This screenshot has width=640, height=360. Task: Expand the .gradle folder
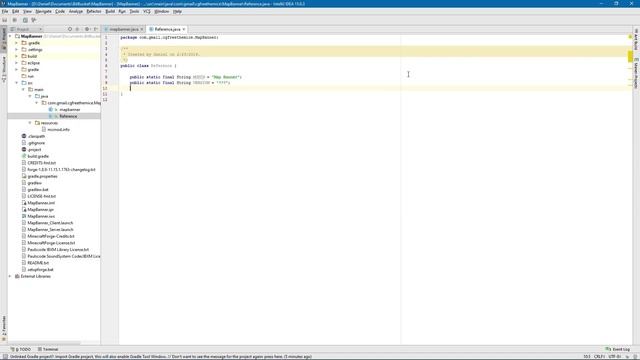point(17,43)
